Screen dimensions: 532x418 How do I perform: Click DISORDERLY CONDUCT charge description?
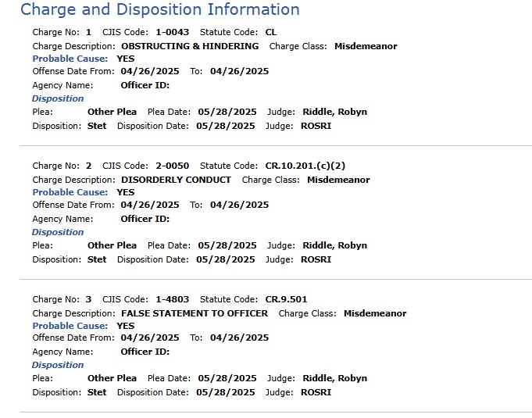point(176,180)
